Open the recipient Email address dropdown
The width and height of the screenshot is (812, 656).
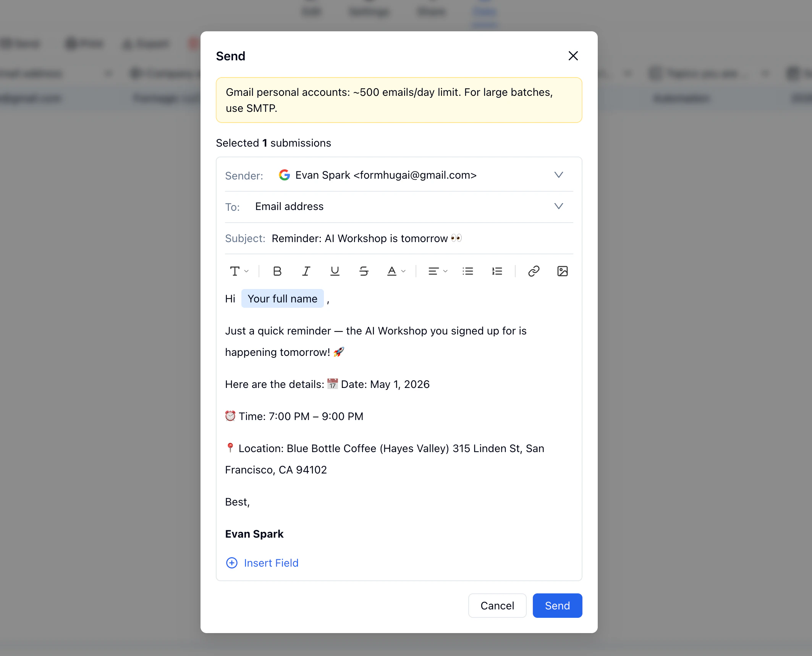tap(558, 206)
